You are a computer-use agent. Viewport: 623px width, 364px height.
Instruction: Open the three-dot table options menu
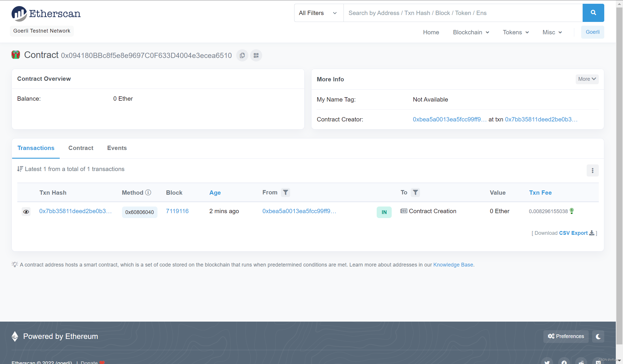[x=593, y=170]
